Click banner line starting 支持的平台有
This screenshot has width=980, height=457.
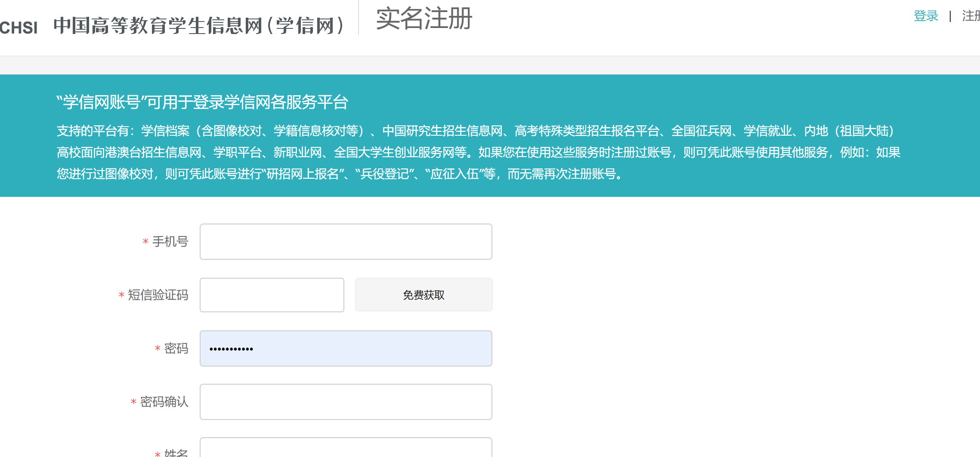click(476, 131)
